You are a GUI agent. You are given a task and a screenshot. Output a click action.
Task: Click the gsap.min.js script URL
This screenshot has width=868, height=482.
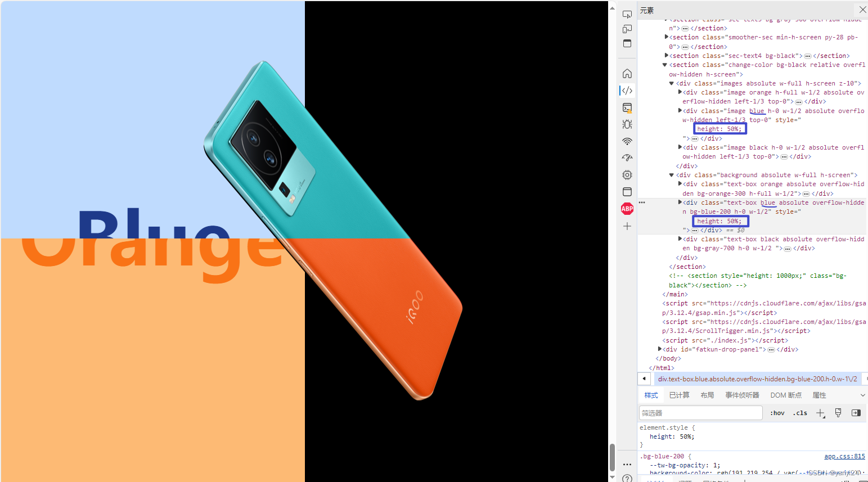tap(764, 308)
